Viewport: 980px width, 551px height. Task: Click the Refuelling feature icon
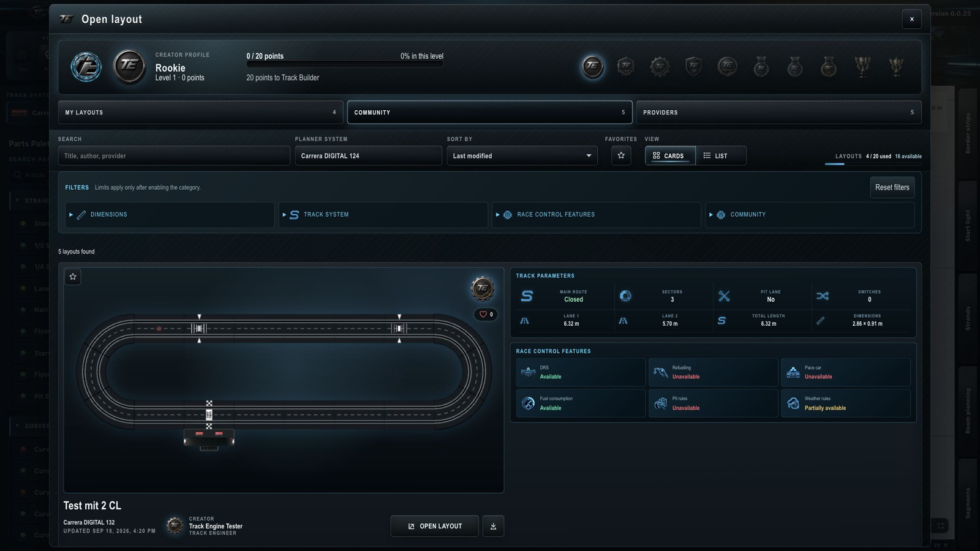point(660,372)
